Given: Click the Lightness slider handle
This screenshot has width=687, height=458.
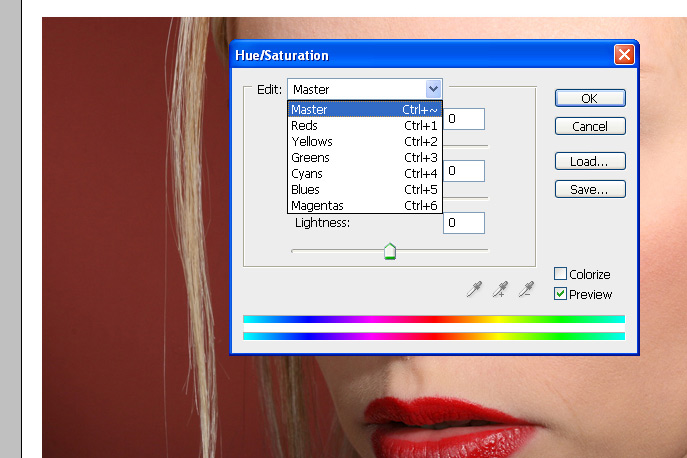Looking at the screenshot, I should (x=390, y=252).
